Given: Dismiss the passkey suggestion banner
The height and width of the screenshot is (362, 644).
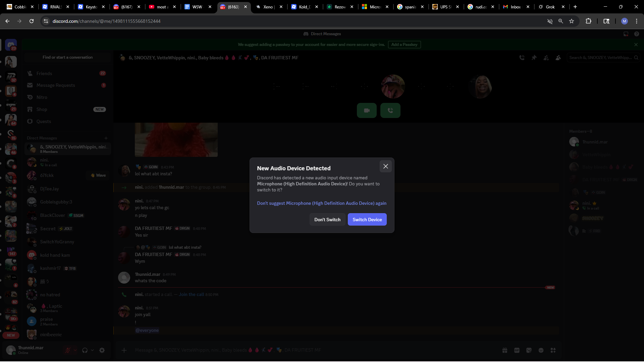Looking at the screenshot, I should (636, 45).
